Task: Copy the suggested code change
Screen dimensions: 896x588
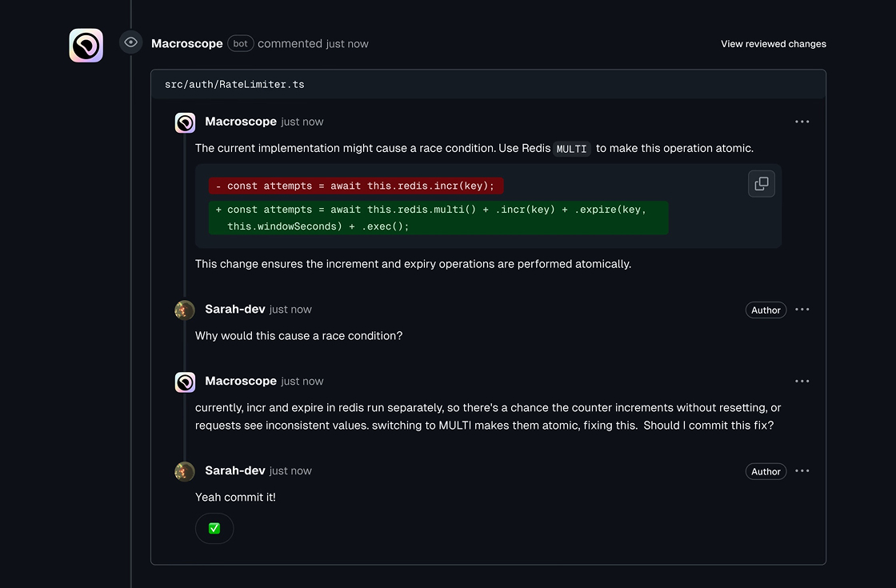Action: click(761, 183)
